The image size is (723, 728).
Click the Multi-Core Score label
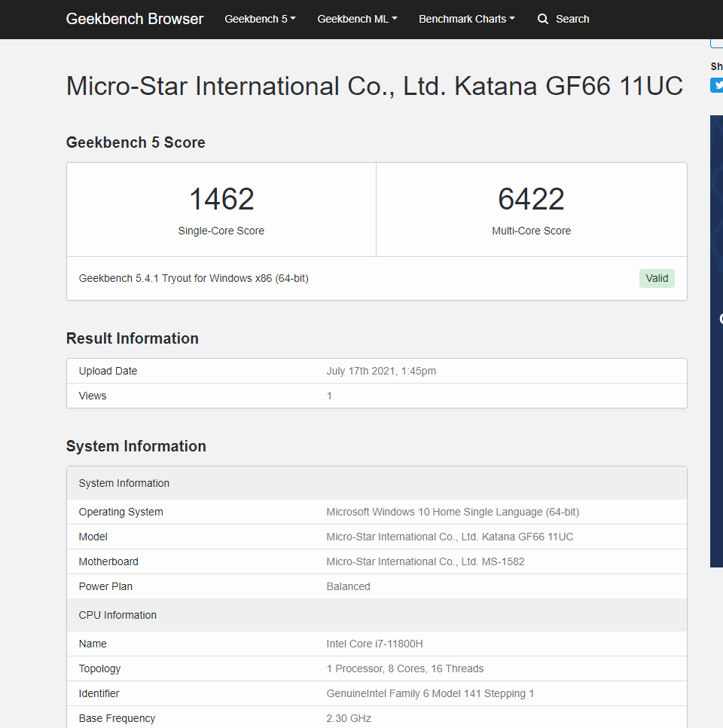pyautogui.click(x=531, y=231)
